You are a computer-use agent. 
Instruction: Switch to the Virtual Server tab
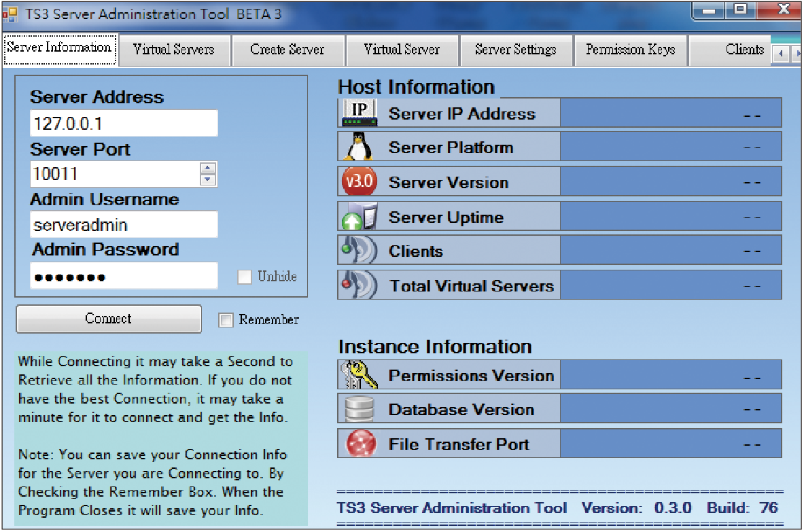(x=402, y=50)
